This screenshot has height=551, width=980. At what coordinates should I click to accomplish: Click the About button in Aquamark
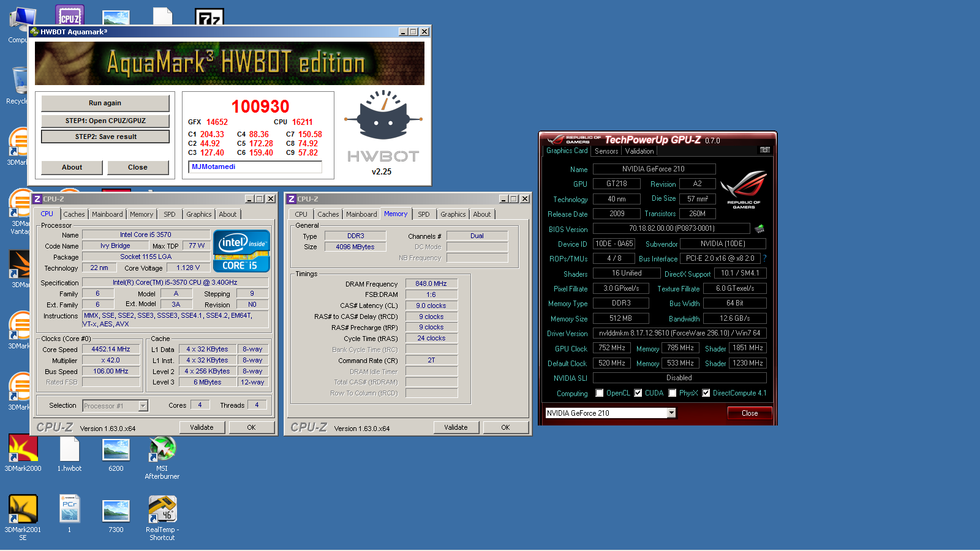tap(72, 167)
